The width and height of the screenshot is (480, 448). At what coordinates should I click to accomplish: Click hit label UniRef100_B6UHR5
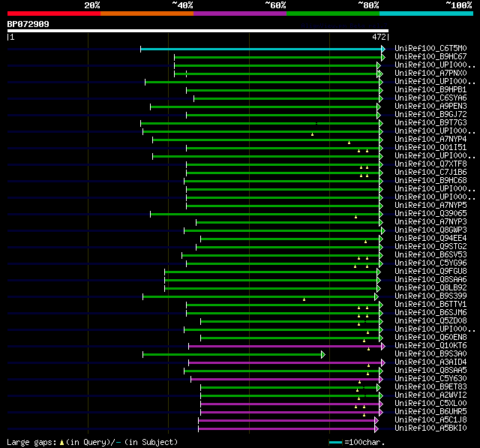430,412
